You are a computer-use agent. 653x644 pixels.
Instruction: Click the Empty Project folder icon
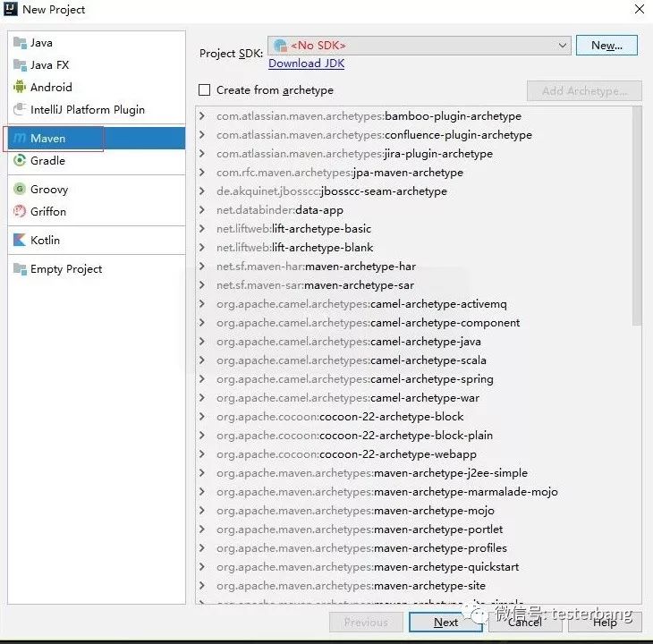coord(20,269)
